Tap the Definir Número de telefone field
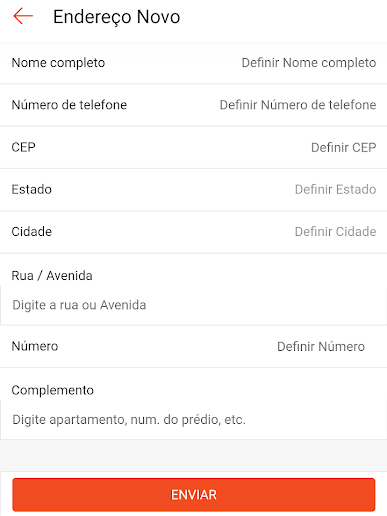Viewport: 387px width, 516px height. point(298,105)
